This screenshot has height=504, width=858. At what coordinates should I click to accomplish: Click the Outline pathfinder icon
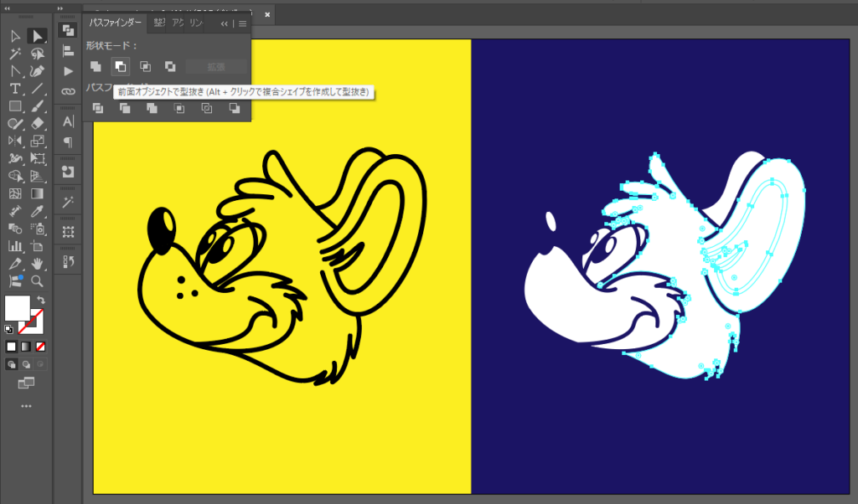coord(207,108)
